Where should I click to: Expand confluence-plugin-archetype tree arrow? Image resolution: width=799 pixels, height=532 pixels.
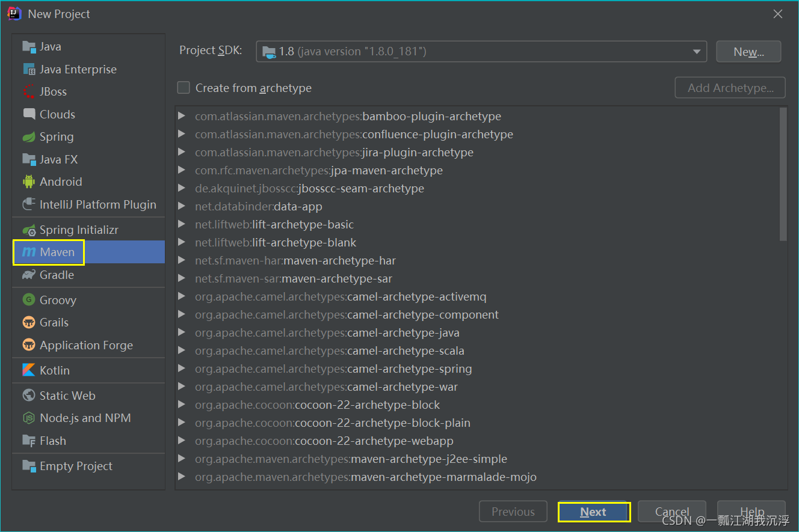coord(182,134)
